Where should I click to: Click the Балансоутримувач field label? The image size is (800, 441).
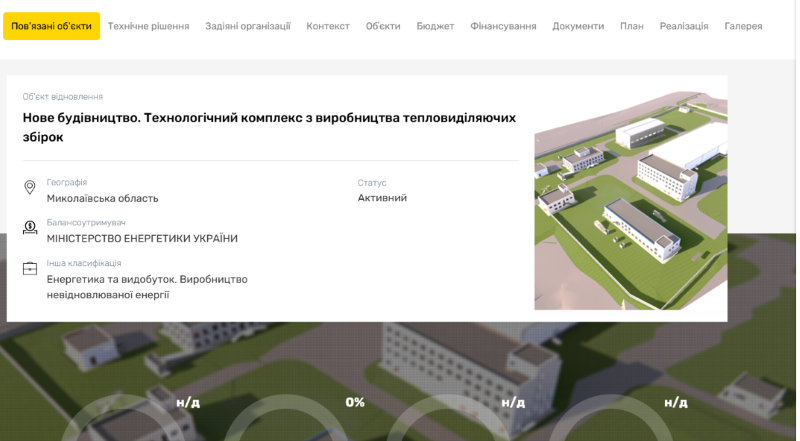point(86,223)
